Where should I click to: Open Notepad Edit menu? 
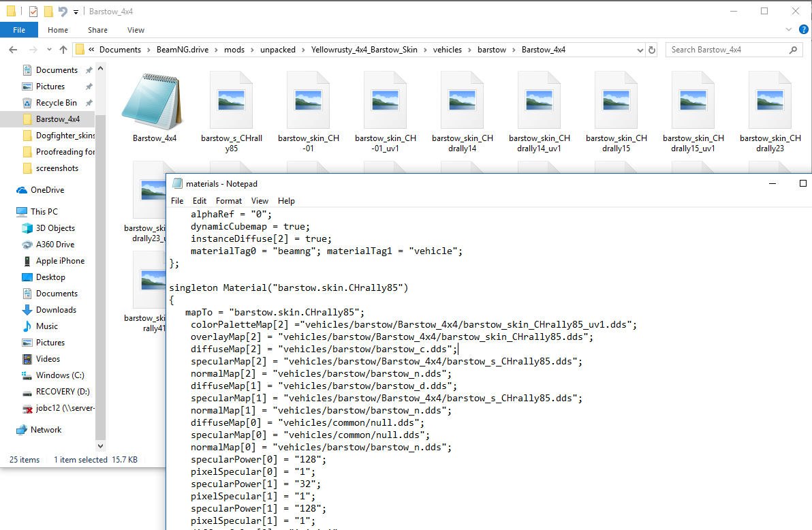pyautogui.click(x=200, y=201)
